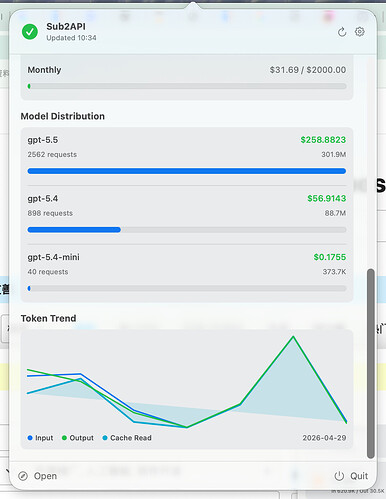The width and height of the screenshot is (386, 499).
Task: Click the 88.7M token count
Action: point(335,213)
